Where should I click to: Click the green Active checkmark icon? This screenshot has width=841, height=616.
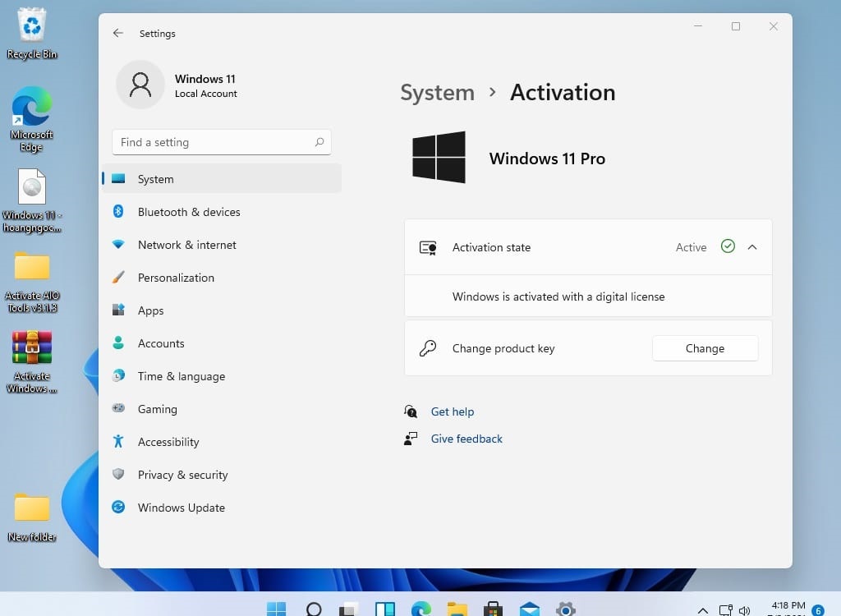(x=728, y=246)
